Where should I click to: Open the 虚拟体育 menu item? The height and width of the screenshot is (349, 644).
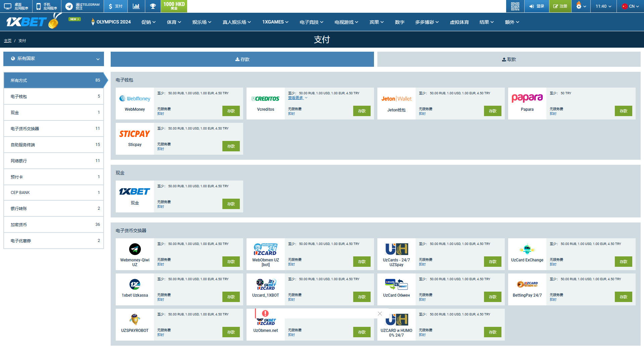click(459, 22)
